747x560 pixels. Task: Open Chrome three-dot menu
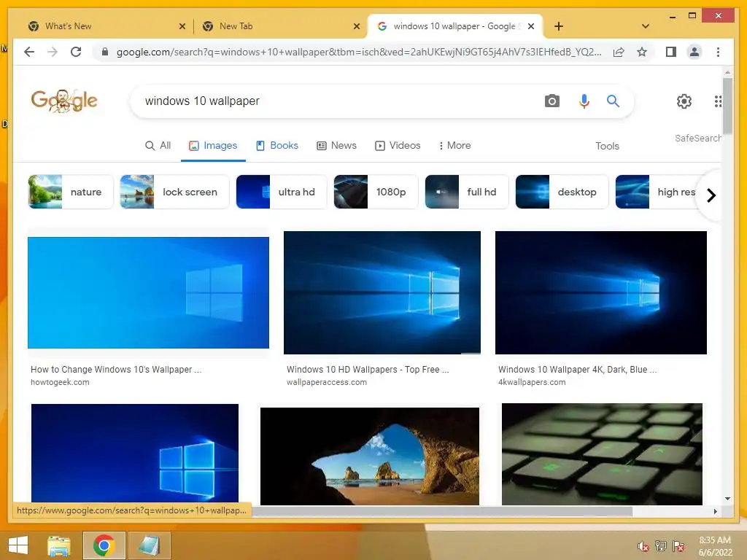(x=718, y=52)
